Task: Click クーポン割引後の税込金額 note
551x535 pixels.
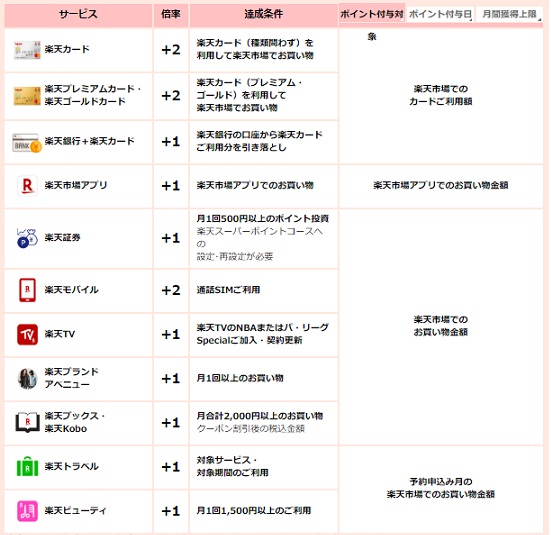Action: (251, 429)
